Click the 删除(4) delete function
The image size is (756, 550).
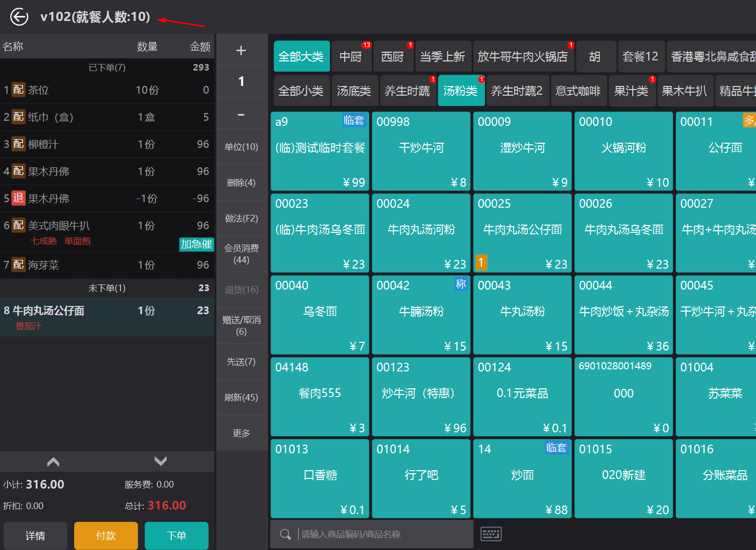coord(241,183)
